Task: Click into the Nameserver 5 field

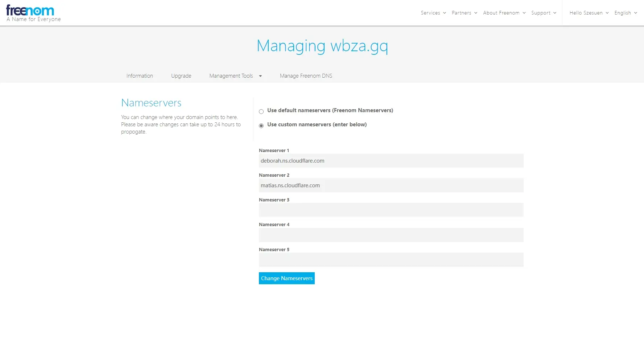Action: coord(391,260)
